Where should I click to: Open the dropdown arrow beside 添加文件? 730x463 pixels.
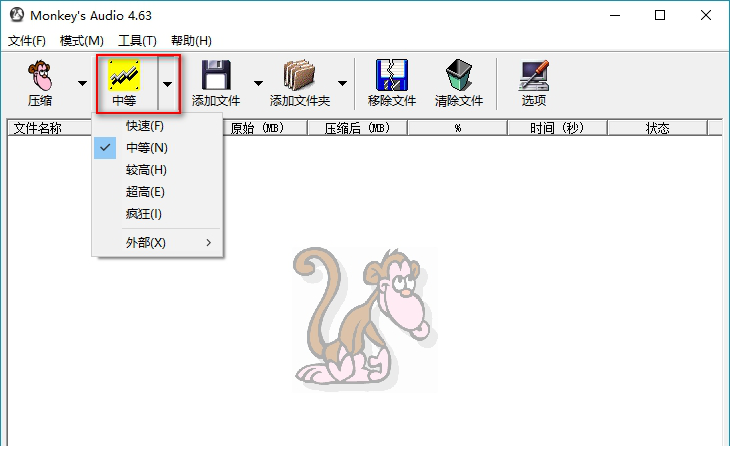pyautogui.click(x=258, y=84)
